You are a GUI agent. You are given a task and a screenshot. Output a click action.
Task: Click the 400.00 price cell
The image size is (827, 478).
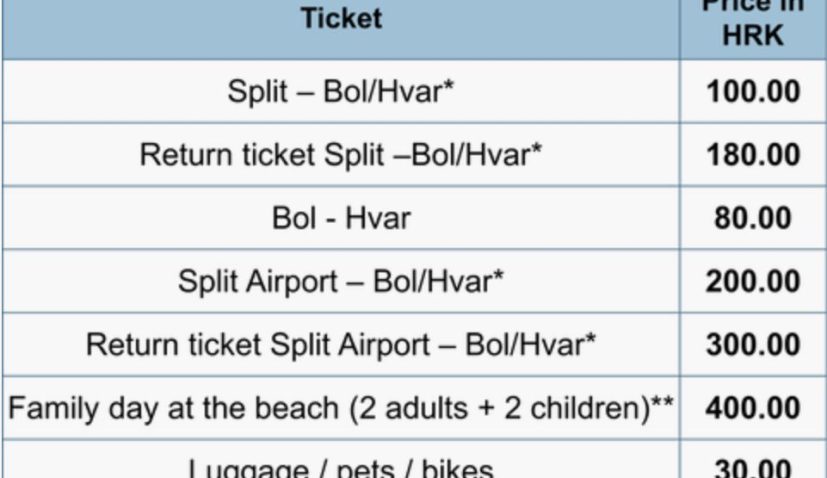click(x=753, y=408)
